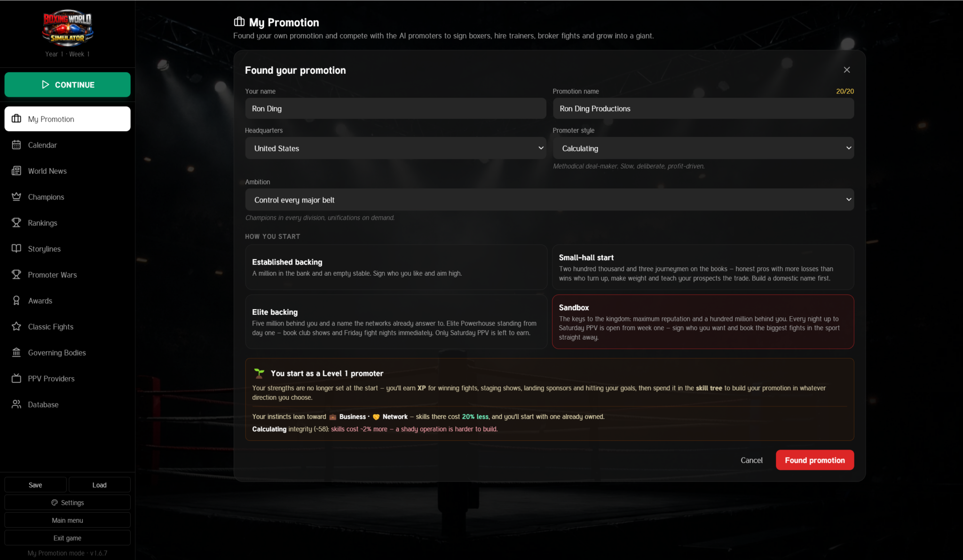This screenshot has width=963, height=560.
Task: Expand the Promoter style dropdown
Action: point(703,148)
